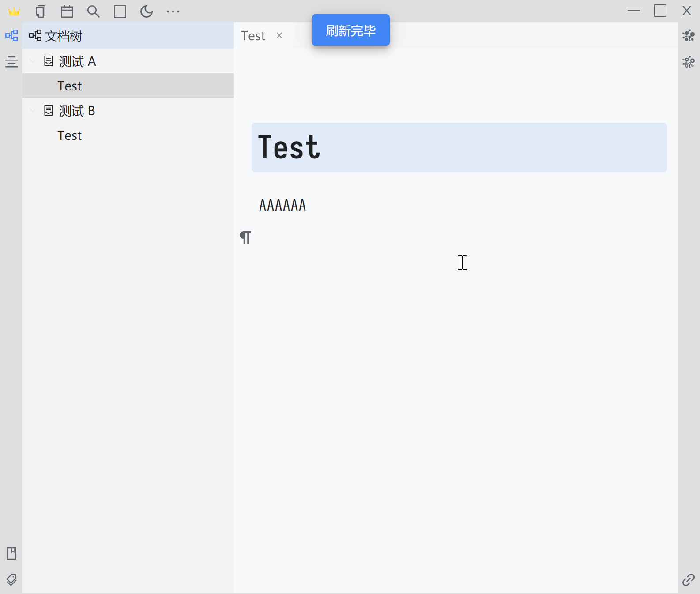Click the square layout icon in toolbar
Screen dimensions: 700x594
120,11
